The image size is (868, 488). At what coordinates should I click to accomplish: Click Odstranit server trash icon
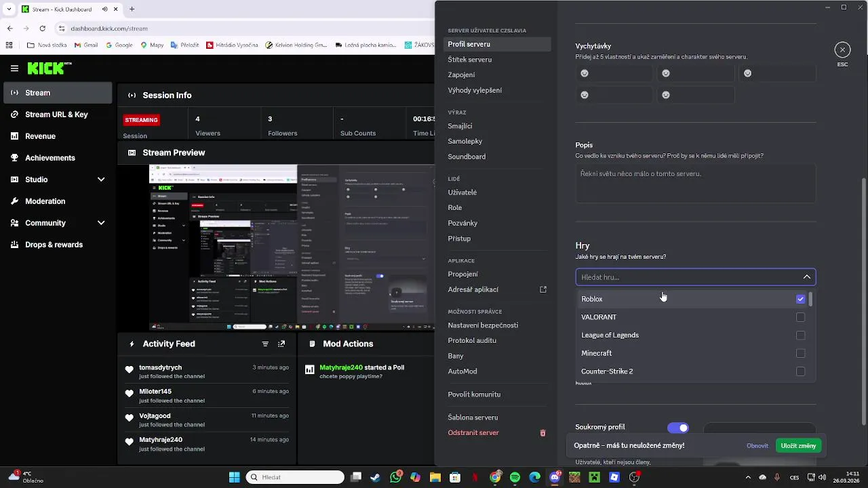(x=542, y=433)
